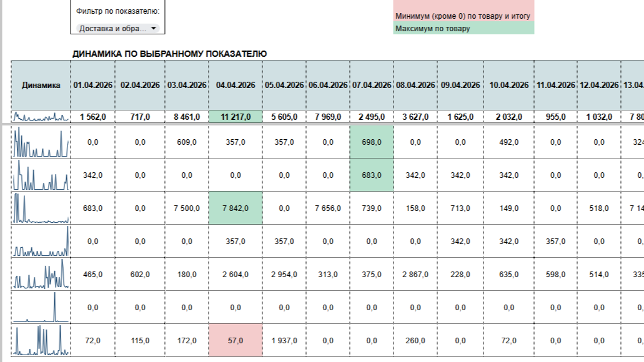Click the sparkline in the totals row
This screenshot has width=644, height=362.
coord(41,117)
